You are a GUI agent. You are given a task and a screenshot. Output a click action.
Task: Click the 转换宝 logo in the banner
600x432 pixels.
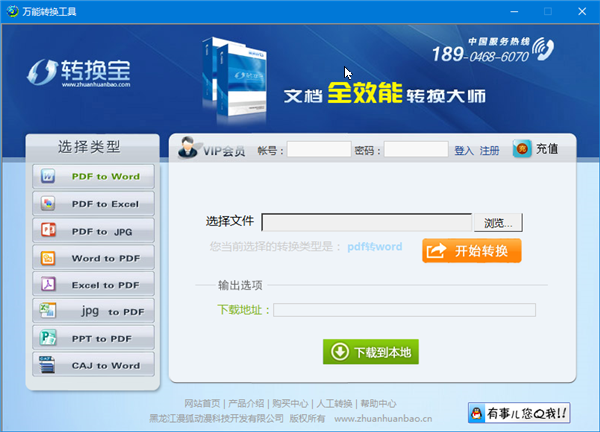[79, 73]
